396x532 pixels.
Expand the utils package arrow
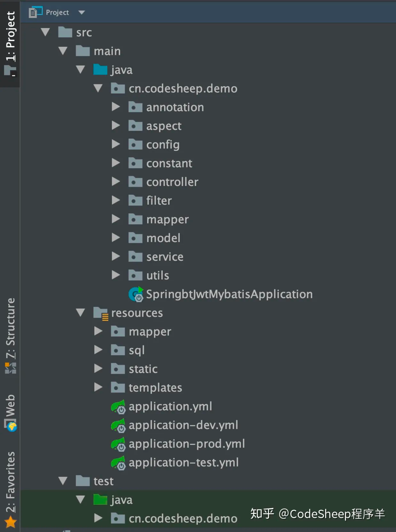coord(116,275)
